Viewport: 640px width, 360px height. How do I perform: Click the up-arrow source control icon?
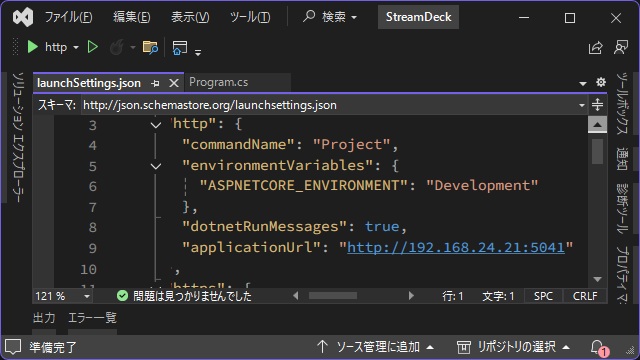[x=322, y=347]
